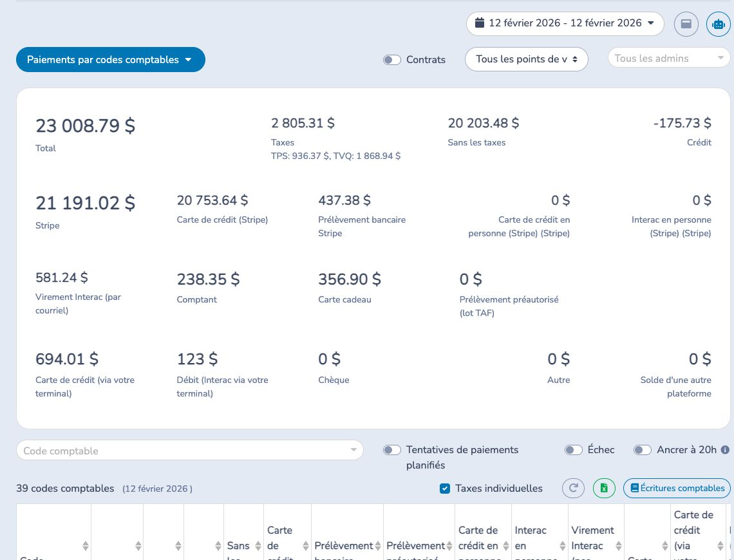This screenshot has width=734, height=560.
Task: Click Carte de crédit en personne (Stripe) label
Action: 519,227
